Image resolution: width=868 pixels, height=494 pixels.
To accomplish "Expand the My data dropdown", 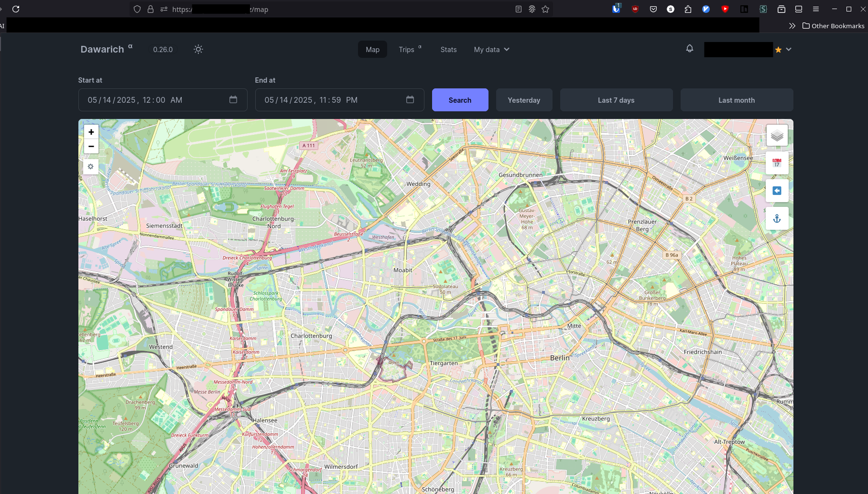I will (491, 50).
